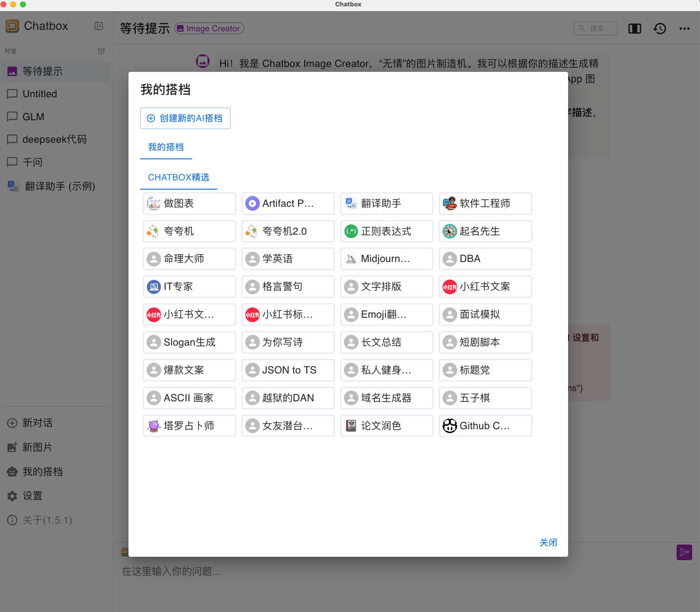Image resolution: width=700 pixels, height=612 pixels.
Task: Open the 等待提示 conversation in sidebar
Action: click(56, 71)
